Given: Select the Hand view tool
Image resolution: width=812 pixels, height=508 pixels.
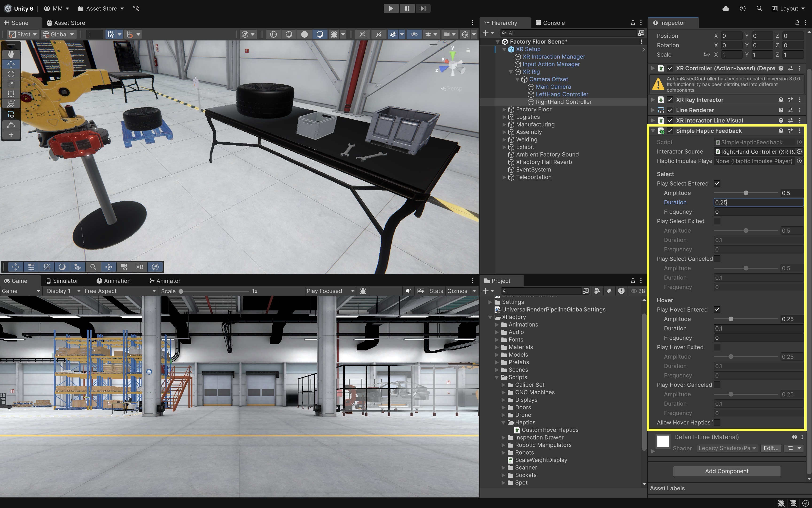Looking at the screenshot, I should (11, 54).
